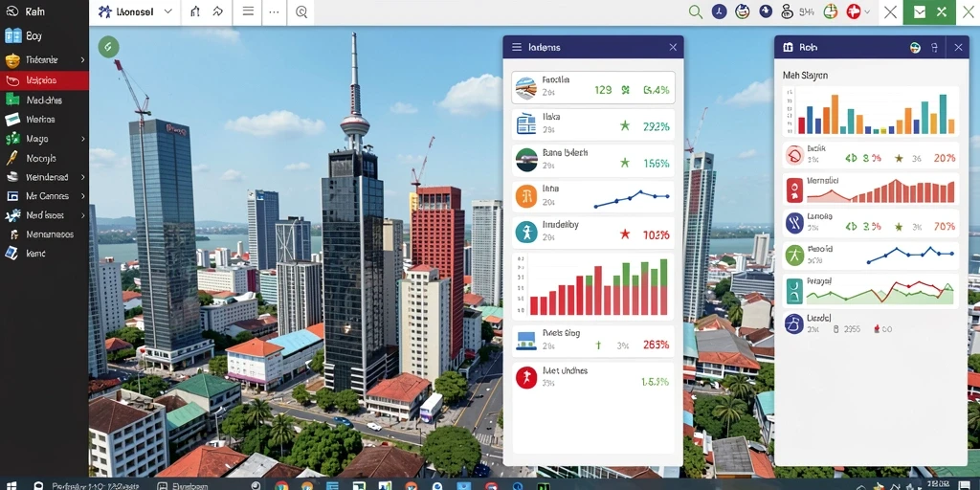Click the green checkmark button at top right

click(920, 11)
